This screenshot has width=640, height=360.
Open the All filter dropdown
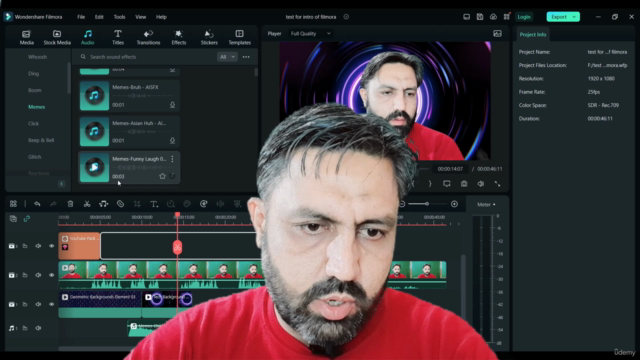(227, 57)
